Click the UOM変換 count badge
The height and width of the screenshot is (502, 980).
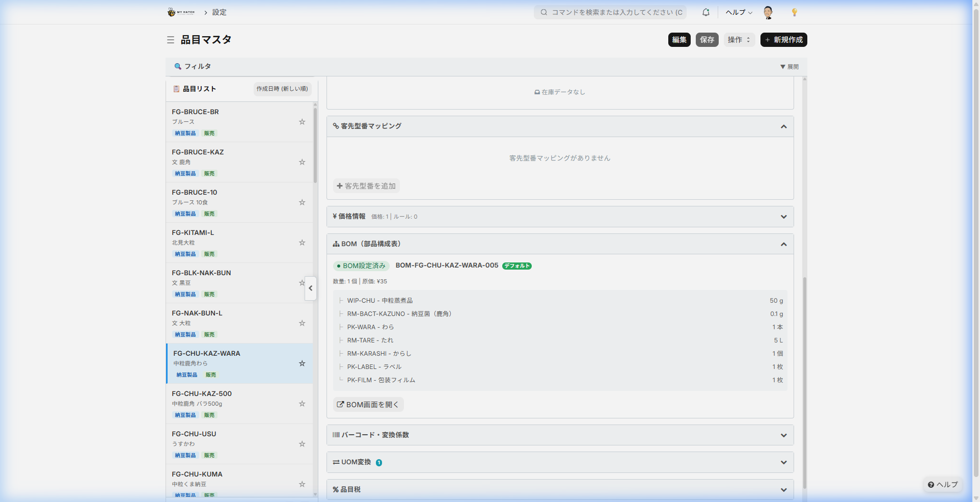click(379, 463)
